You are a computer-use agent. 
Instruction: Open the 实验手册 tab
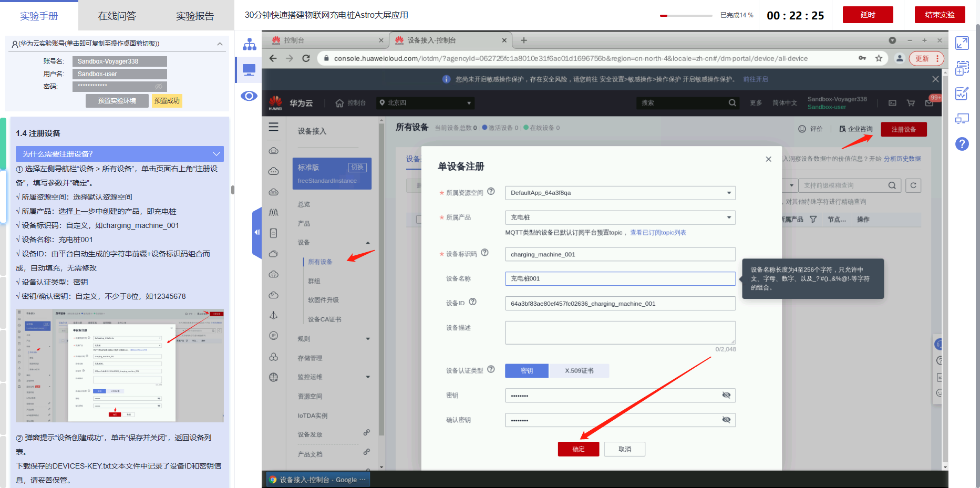click(39, 16)
